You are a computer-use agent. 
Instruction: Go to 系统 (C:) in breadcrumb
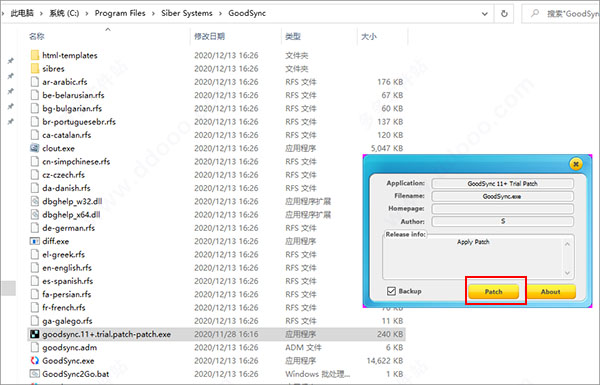(64, 13)
